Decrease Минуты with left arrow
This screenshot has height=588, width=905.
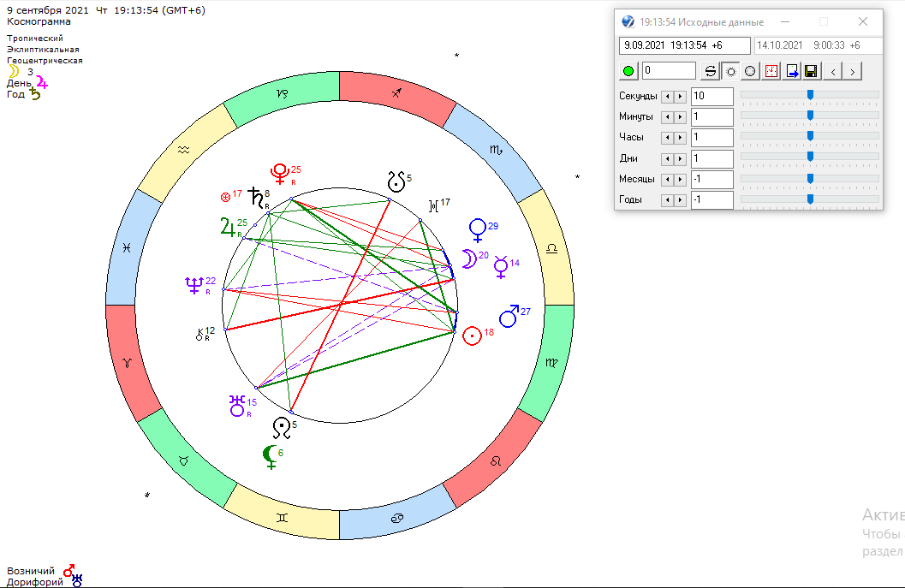point(667,117)
